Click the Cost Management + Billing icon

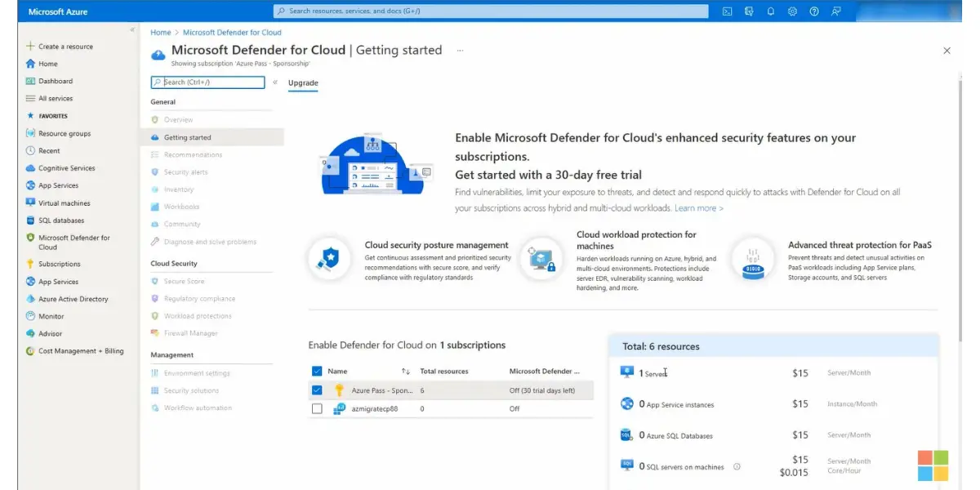tap(30, 351)
